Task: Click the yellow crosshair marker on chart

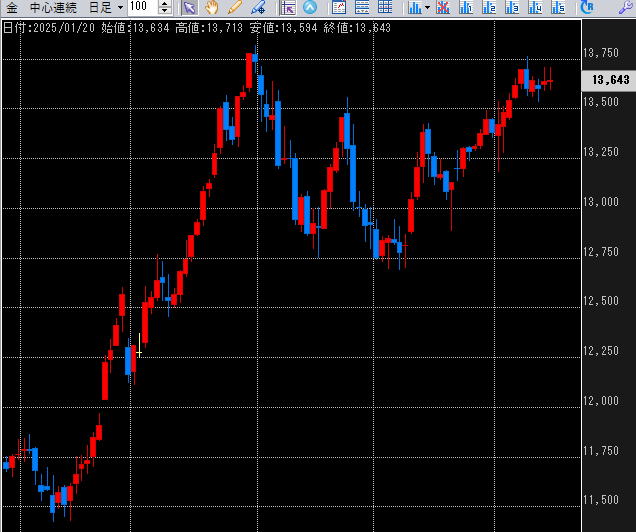Action: (139, 353)
